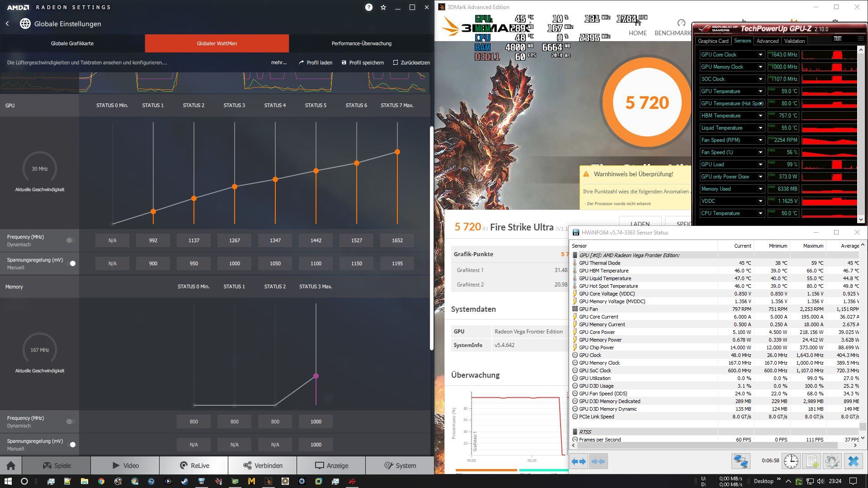
Task: Click the Radeon Settings star icon
Action: click(x=383, y=7)
